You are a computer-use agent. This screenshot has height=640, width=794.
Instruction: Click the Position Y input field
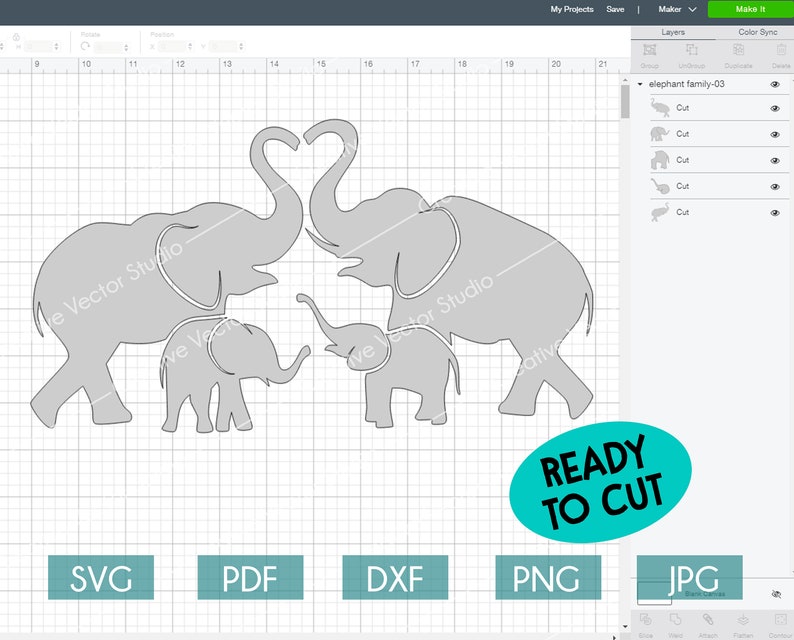point(223,47)
